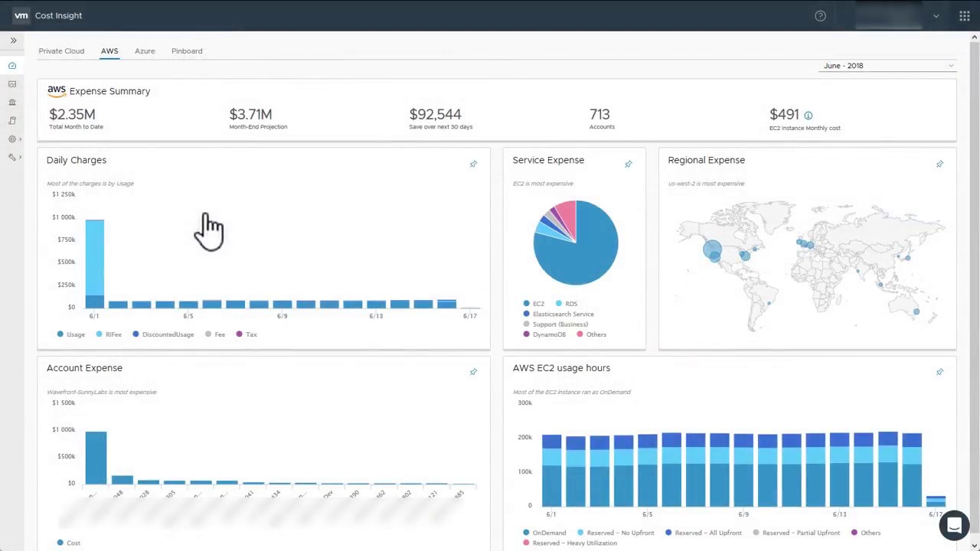Click the scroll document icon in sidebar
Viewport: 980px width, 551px height.
coord(12,121)
